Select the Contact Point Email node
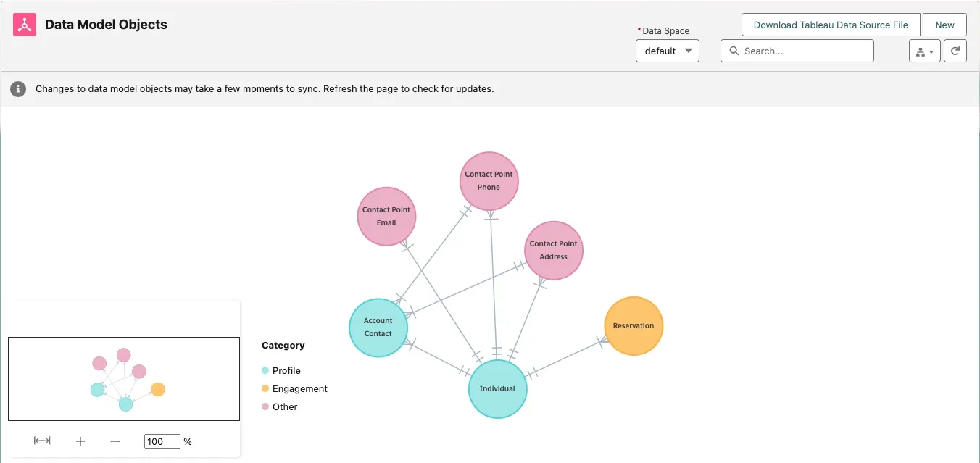Screen dimensions: 980x463 coord(386,216)
